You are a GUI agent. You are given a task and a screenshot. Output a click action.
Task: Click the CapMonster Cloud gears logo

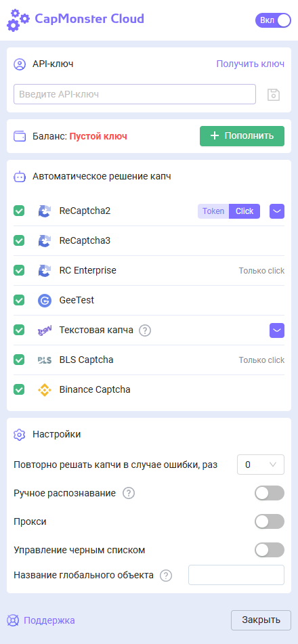coord(18,20)
